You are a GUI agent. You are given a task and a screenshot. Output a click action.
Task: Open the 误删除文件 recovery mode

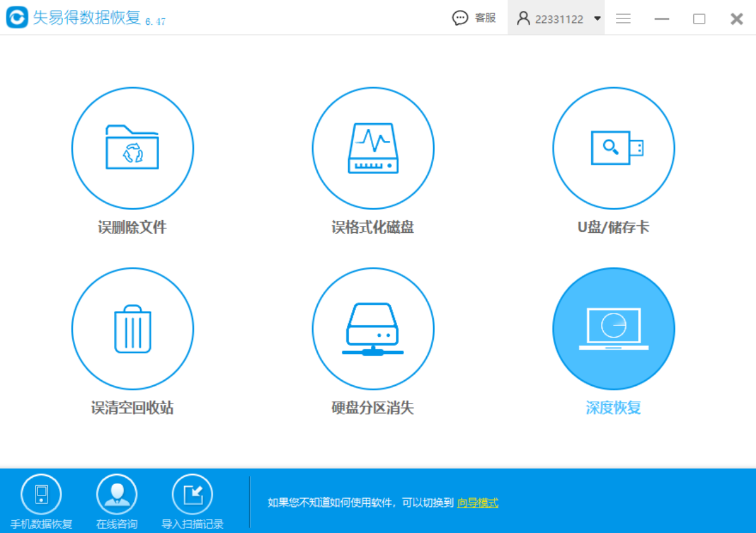click(x=132, y=147)
